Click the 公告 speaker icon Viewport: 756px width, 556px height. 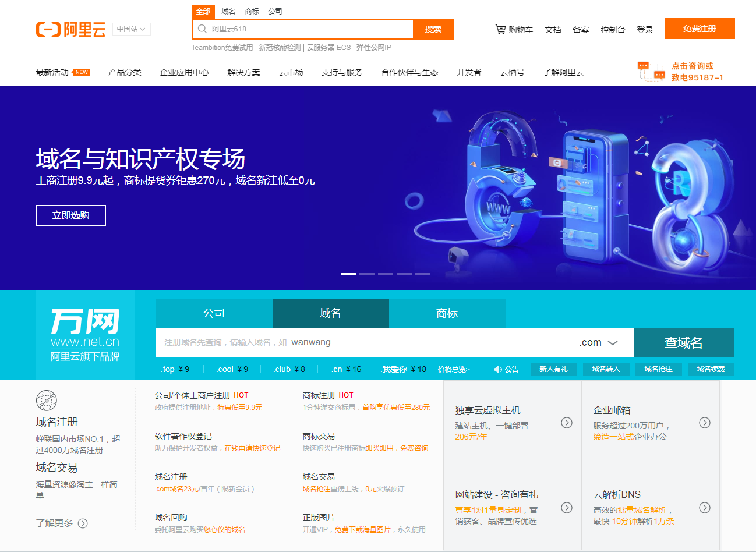coord(498,369)
